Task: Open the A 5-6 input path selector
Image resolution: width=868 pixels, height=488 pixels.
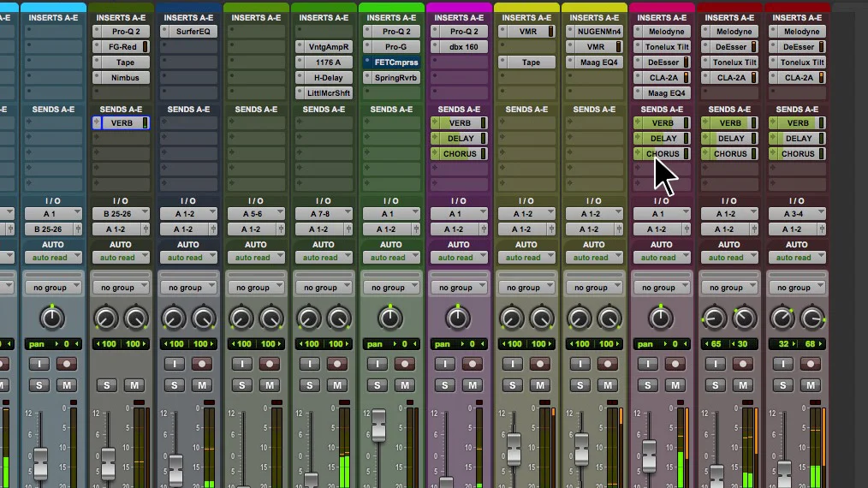Action: [x=256, y=214]
